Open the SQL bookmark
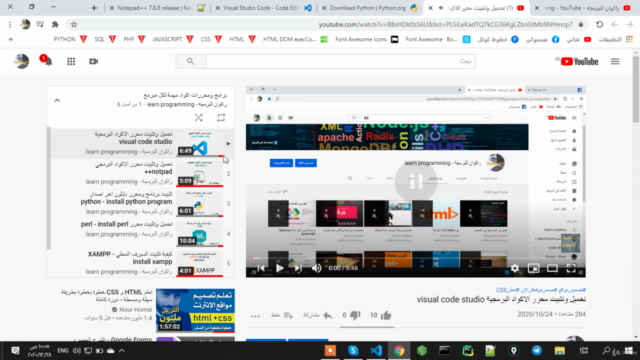Screen dimensions: 640x360 105,39
